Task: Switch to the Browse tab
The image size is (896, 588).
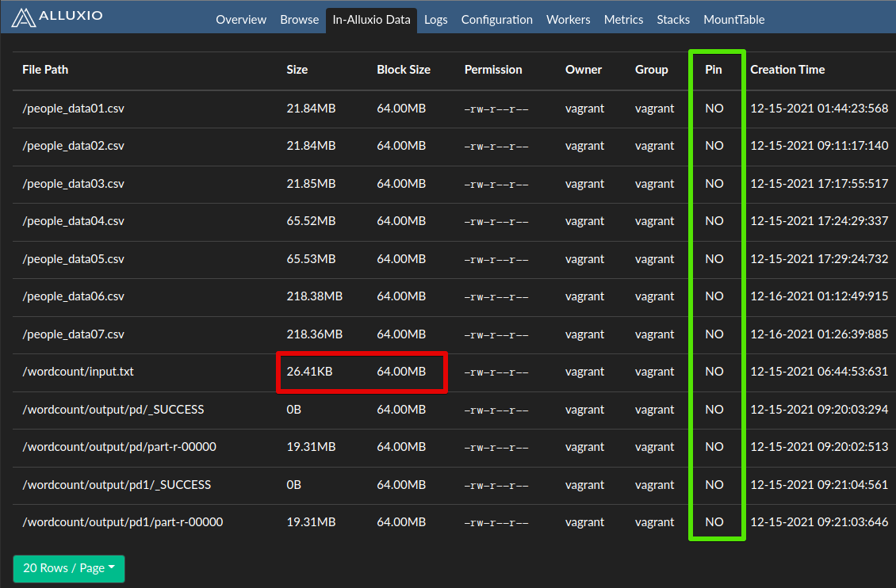Action: (300, 20)
